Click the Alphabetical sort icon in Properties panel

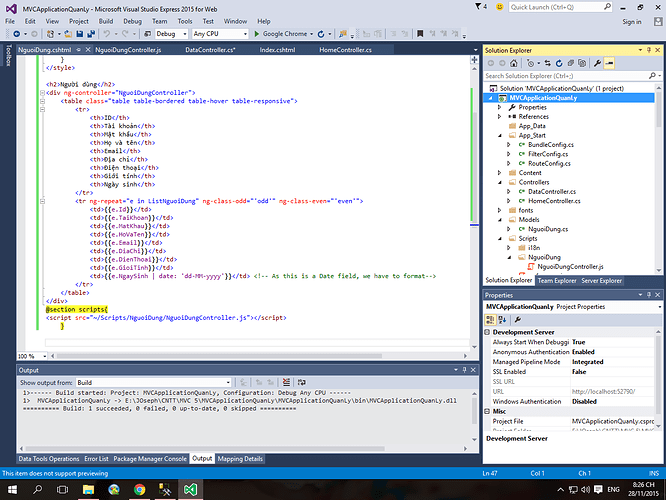pos(502,319)
